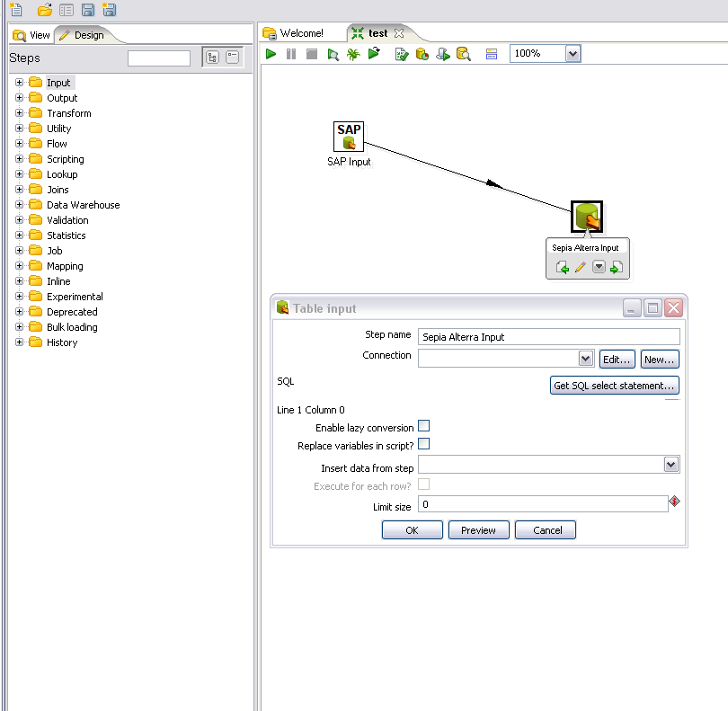This screenshot has width=728, height=711.
Task: Open the 100% zoom level dropdown
Action: click(x=573, y=54)
